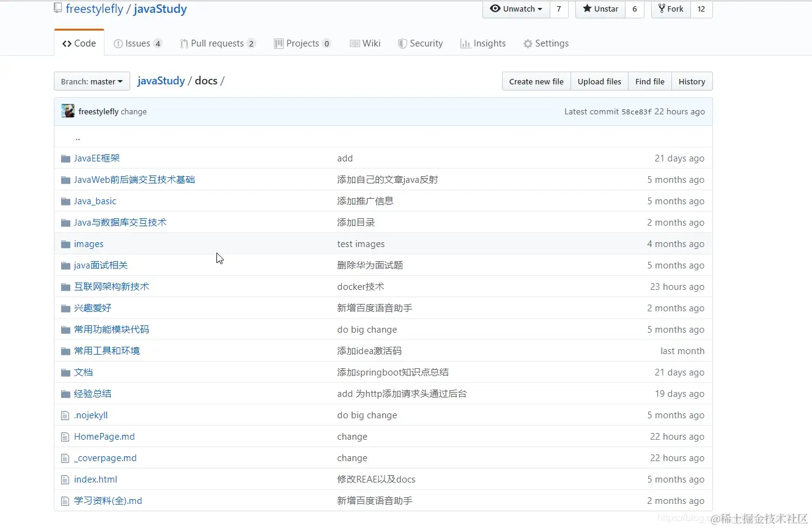The height and width of the screenshot is (529, 812).
Task: Click the file icon beside index.html
Action: 65,479
